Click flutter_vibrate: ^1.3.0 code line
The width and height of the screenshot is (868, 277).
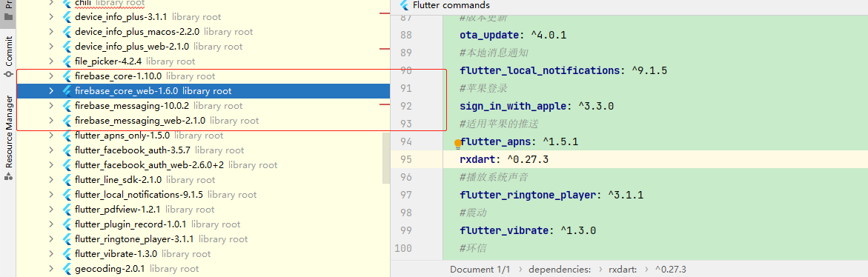[528, 230]
